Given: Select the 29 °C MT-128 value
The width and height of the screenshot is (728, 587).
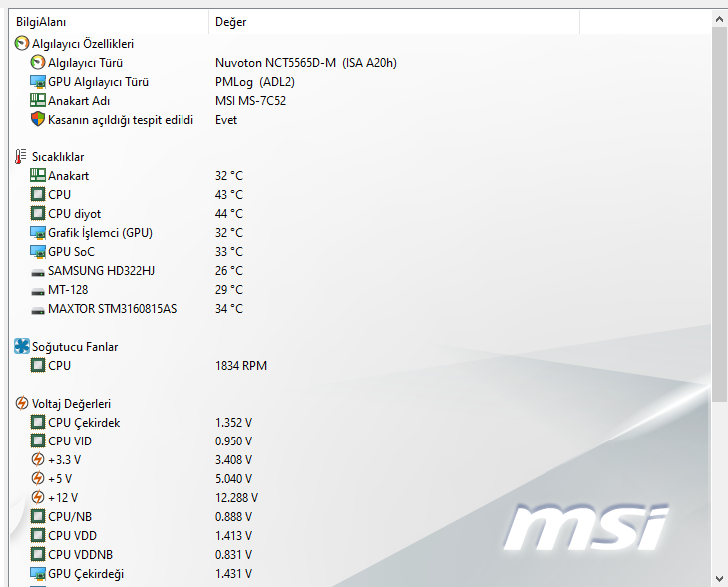Looking at the screenshot, I should 229,290.
